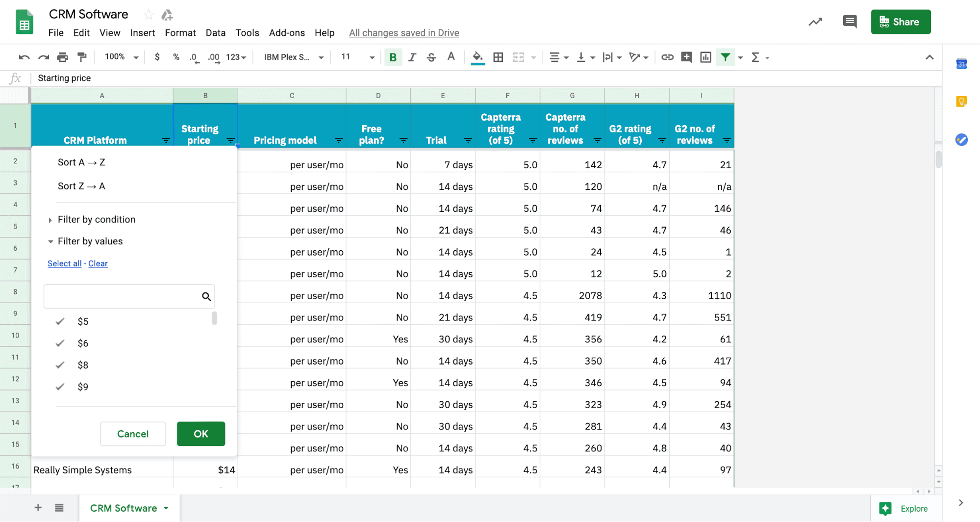The image size is (980, 522).
Task: Toggle strikethrough text formatting
Action: coord(431,57)
